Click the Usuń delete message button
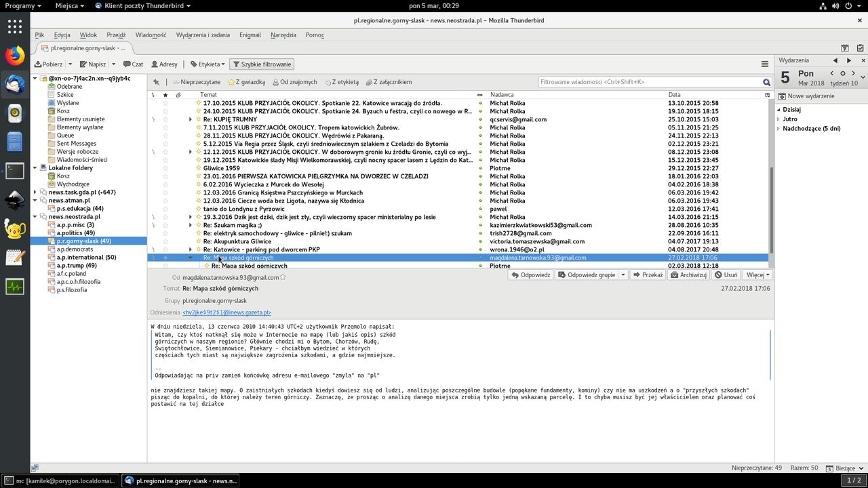The width and height of the screenshot is (868, 488). click(x=726, y=275)
